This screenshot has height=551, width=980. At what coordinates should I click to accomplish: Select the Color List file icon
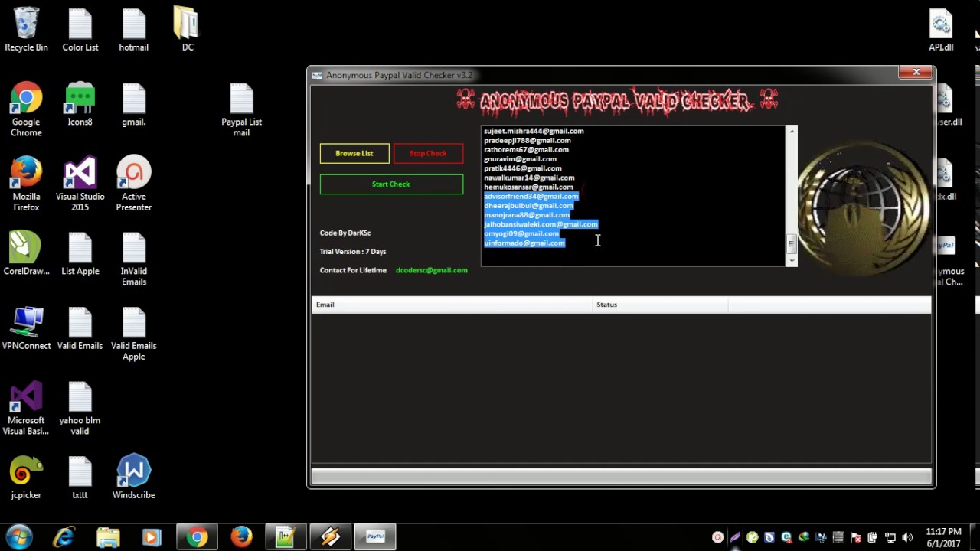pyautogui.click(x=80, y=31)
